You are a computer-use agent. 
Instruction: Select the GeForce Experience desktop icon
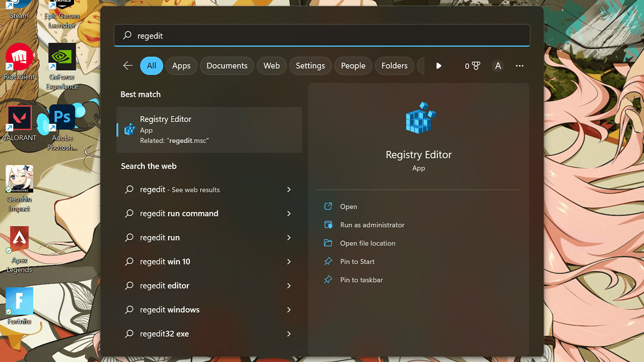[x=62, y=57]
